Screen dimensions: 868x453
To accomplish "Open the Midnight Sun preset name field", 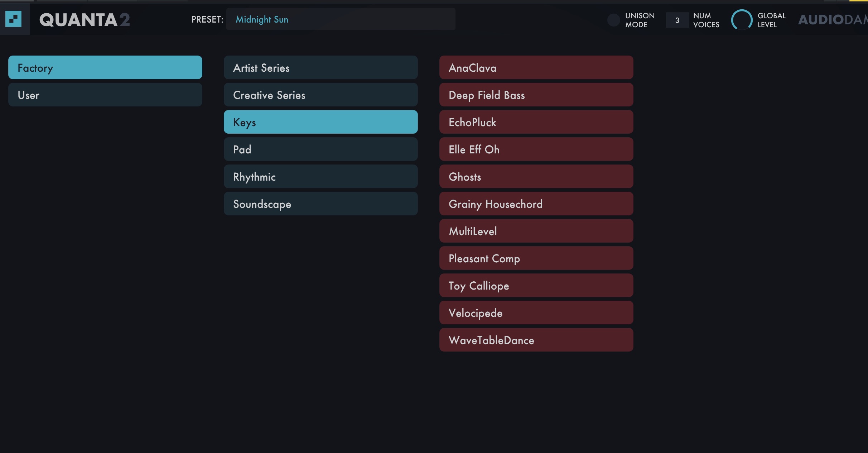I will pyautogui.click(x=340, y=19).
